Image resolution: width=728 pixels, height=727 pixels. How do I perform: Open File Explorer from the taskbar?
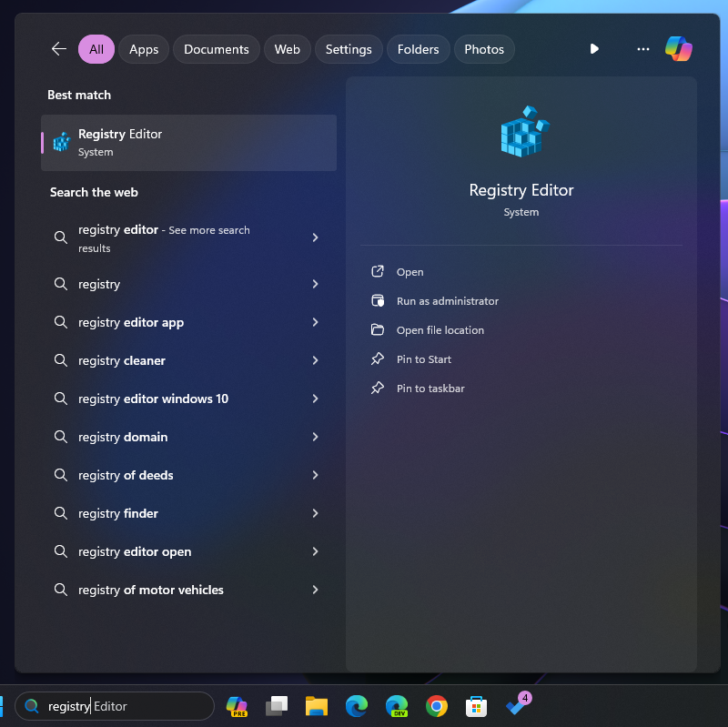pos(317,706)
